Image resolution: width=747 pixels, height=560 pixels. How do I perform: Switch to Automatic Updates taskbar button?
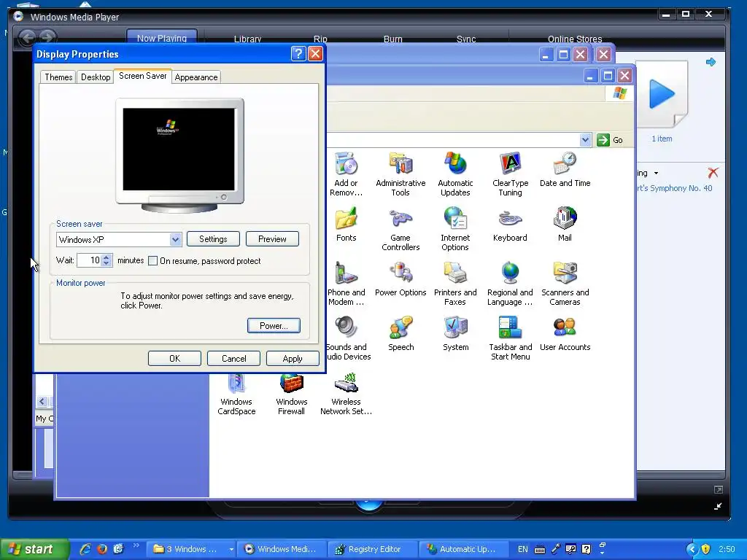[x=465, y=549]
